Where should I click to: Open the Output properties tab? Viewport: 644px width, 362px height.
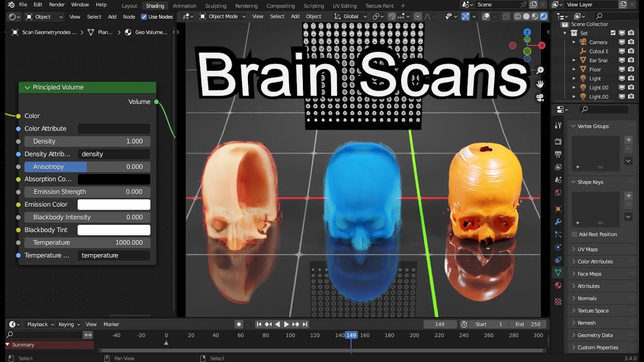coord(558,154)
